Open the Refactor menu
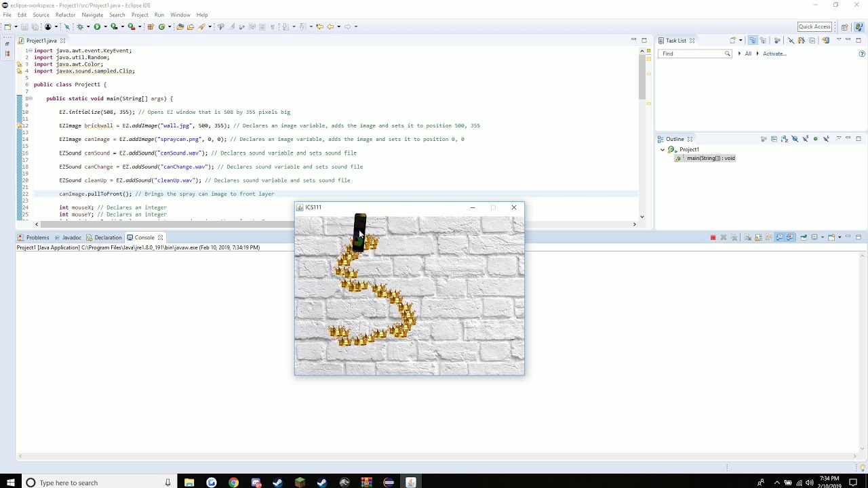 65,14
